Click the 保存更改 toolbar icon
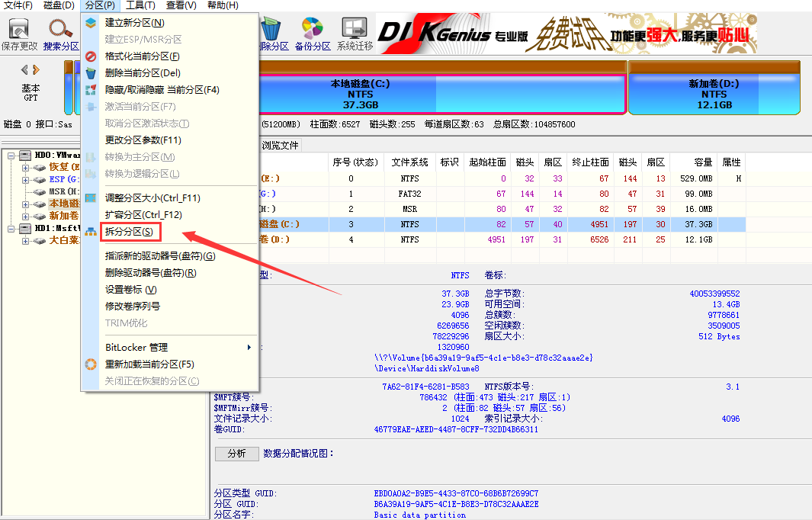This screenshot has height=520, width=812. (x=19, y=29)
